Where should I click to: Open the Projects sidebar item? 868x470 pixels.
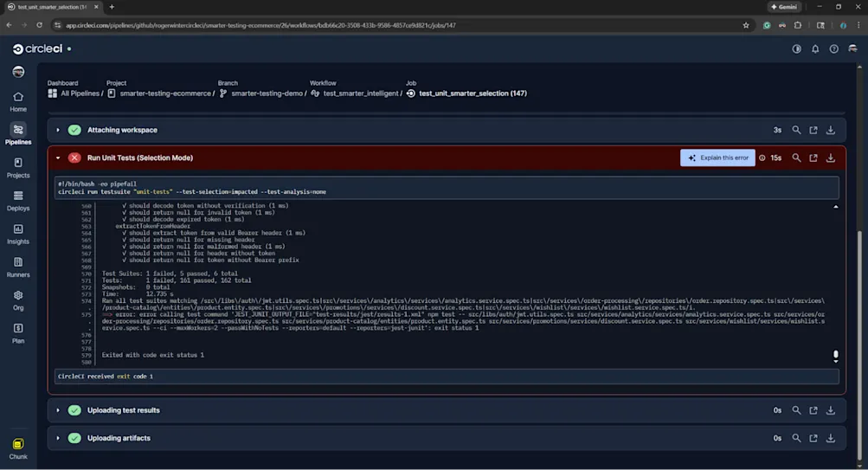(x=17, y=168)
